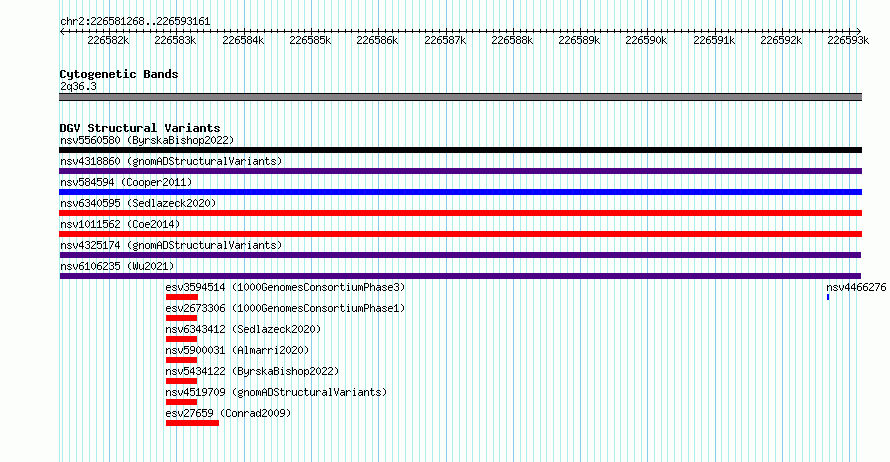Open esv2673306 (1000GenomesConsortiumPhase1) label

[286, 308]
